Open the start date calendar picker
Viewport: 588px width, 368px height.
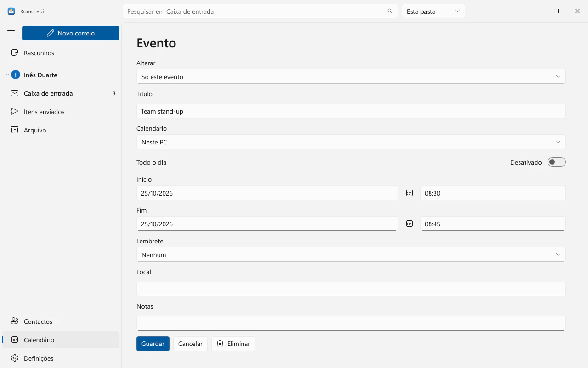click(409, 193)
